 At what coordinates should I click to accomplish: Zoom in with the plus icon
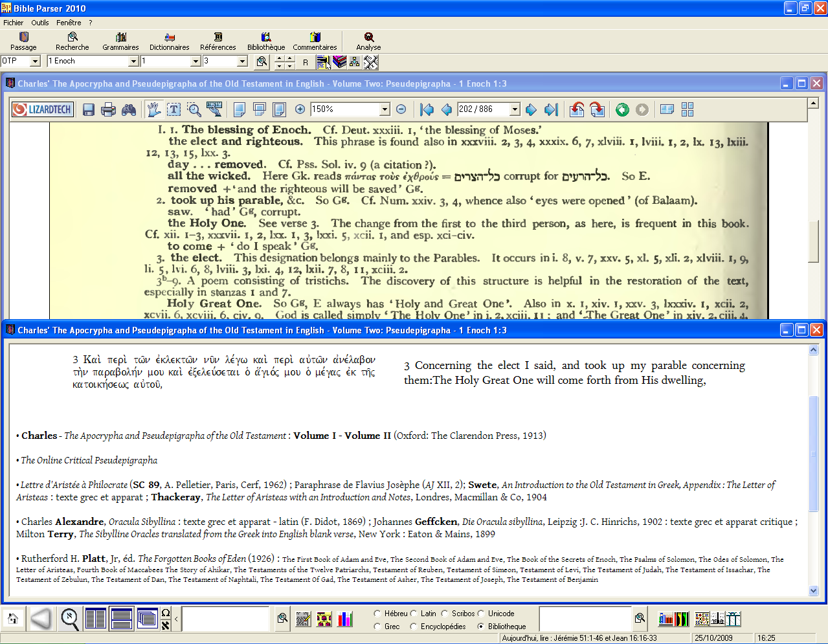pos(300,109)
